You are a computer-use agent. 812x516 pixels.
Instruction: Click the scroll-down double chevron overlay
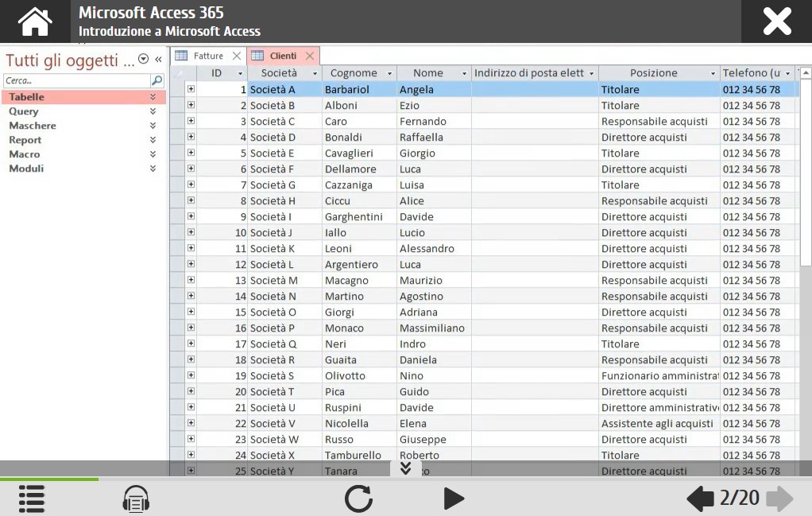click(405, 468)
